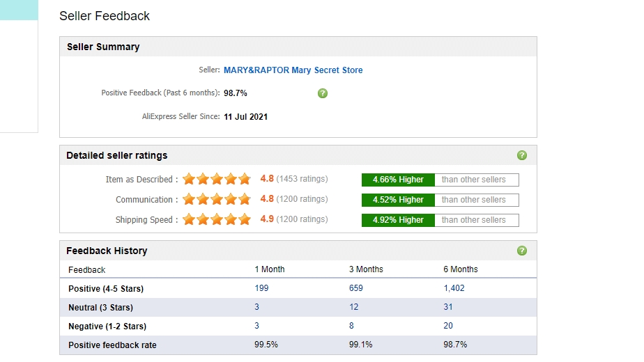The image size is (644, 362).
Task: Open the 1,402 positive feedback for 6 Months
Action: [454, 288]
